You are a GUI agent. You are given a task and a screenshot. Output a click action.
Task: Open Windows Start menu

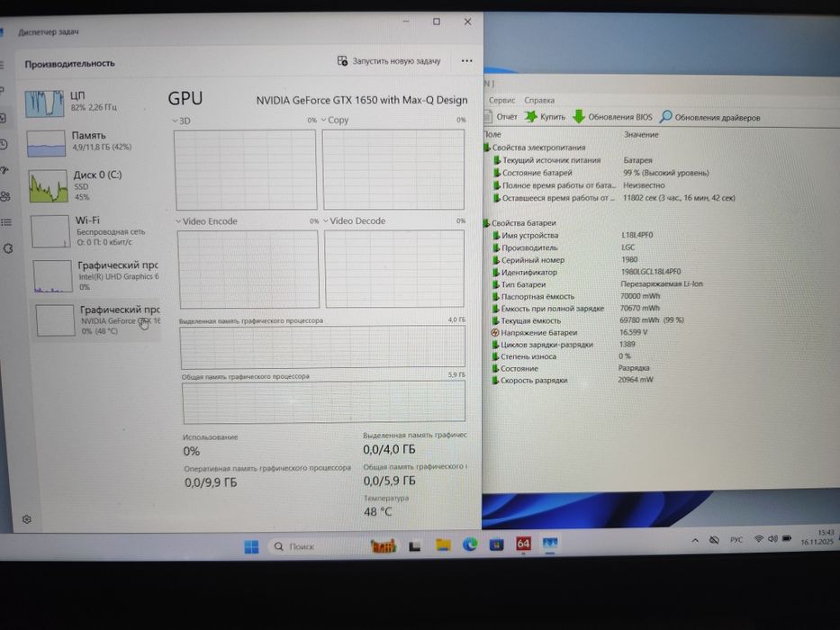[x=251, y=546]
